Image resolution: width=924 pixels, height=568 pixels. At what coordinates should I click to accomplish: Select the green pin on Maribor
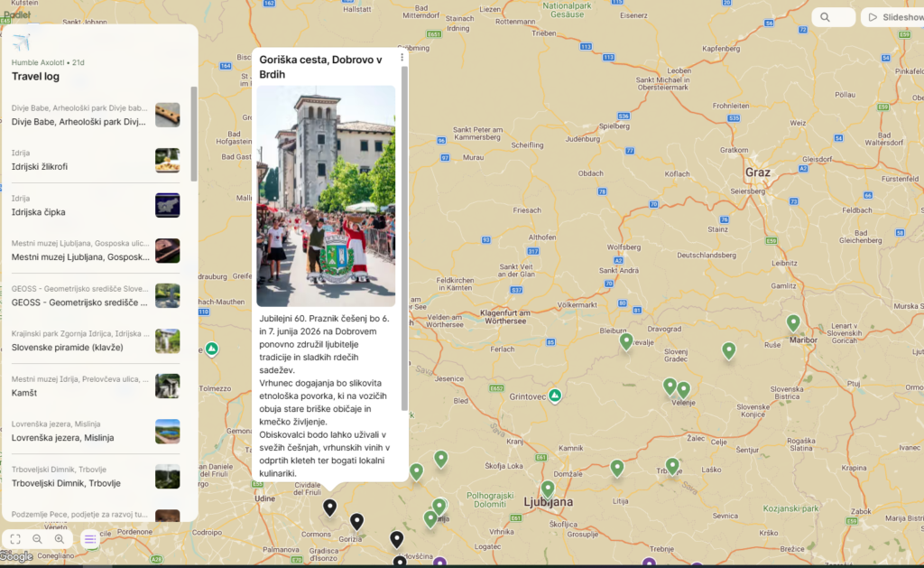(x=793, y=322)
